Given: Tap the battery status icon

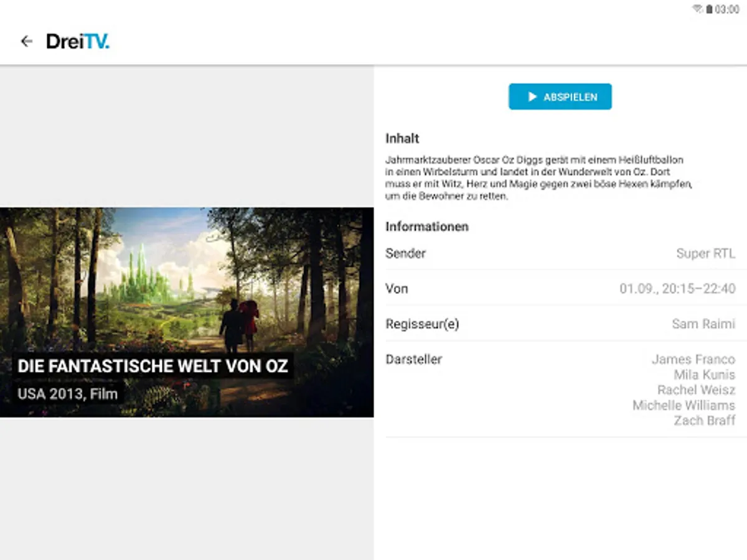Looking at the screenshot, I should tap(708, 9).
